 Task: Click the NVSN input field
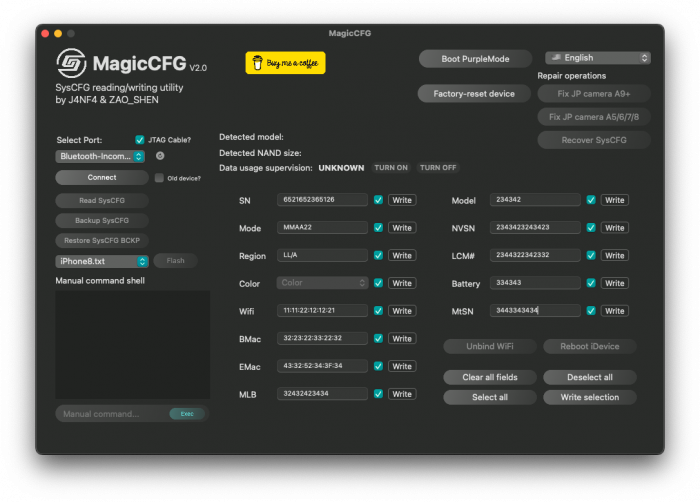[535, 227]
